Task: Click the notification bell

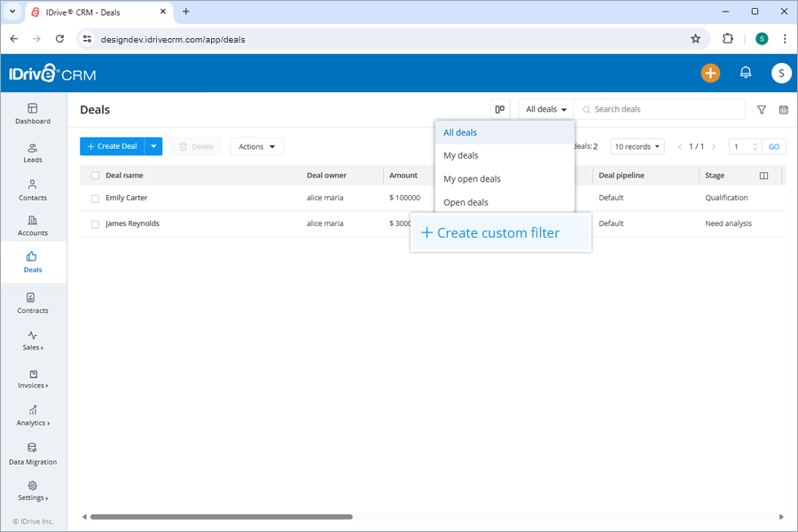Action: pyautogui.click(x=746, y=73)
